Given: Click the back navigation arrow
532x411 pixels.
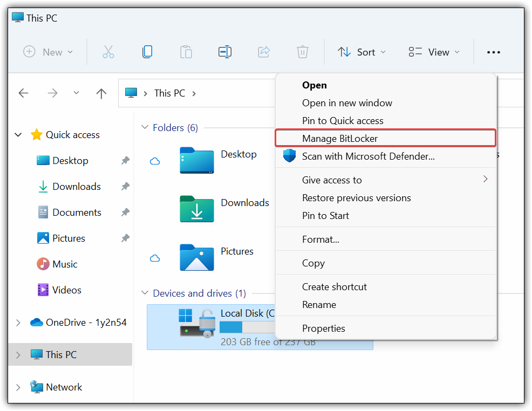Looking at the screenshot, I should (23, 93).
